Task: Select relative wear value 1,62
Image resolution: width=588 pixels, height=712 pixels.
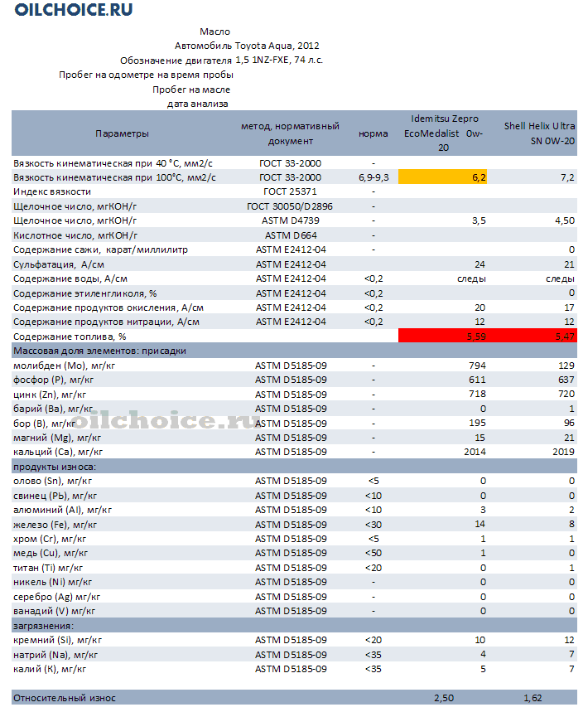Action: [533, 699]
